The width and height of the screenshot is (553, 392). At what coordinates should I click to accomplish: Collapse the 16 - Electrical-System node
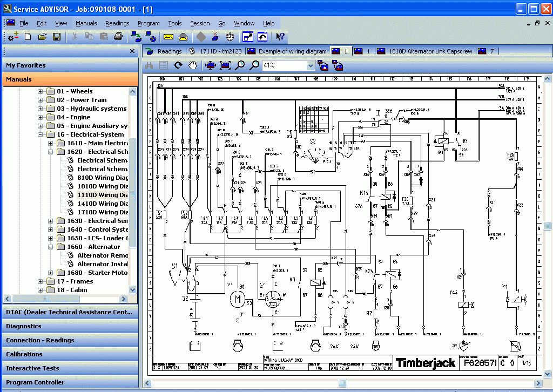tap(40, 134)
